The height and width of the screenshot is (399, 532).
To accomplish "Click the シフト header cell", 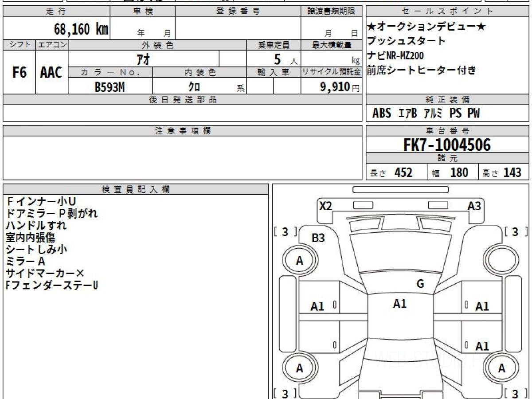I will 20,45.
